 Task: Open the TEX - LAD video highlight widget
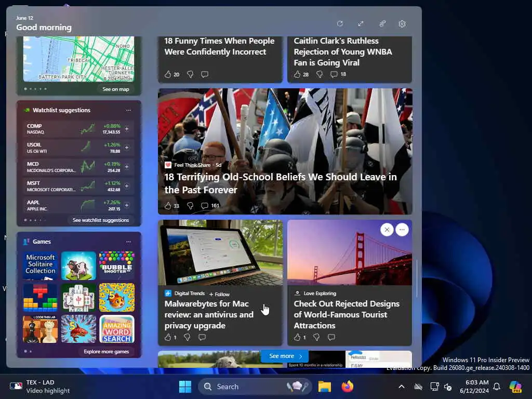click(39, 387)
